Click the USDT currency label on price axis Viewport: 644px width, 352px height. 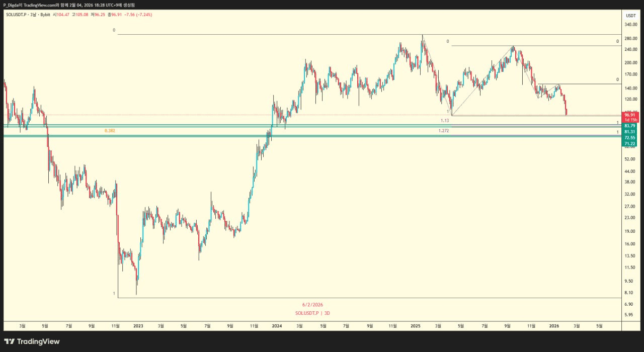pyautogui.click(x=630, y=16)
